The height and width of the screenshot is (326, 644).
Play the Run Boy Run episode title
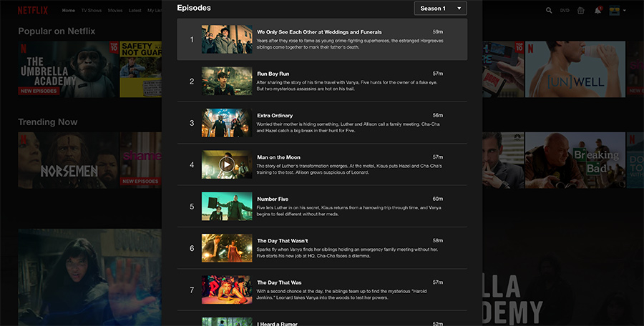[273, 74]
